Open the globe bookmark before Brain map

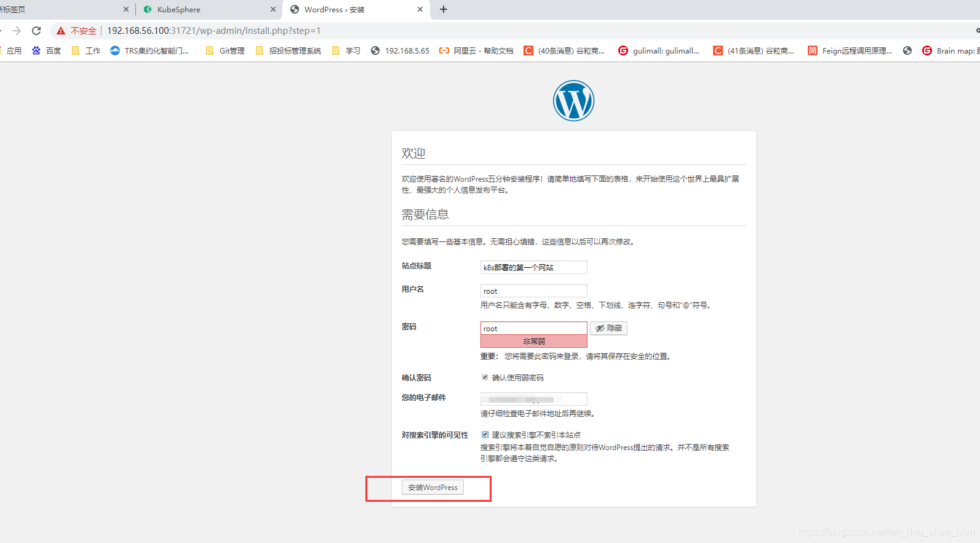coord(907,50)
